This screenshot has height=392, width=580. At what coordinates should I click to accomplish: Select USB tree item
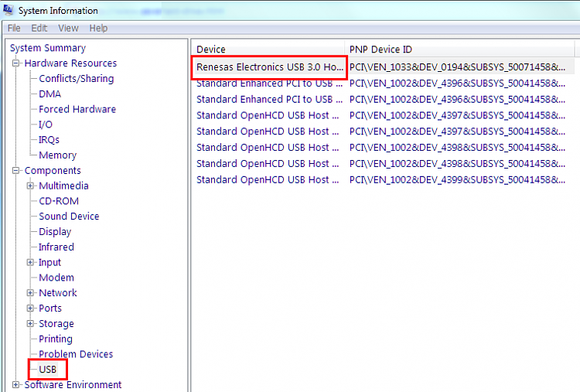[48, 370]
